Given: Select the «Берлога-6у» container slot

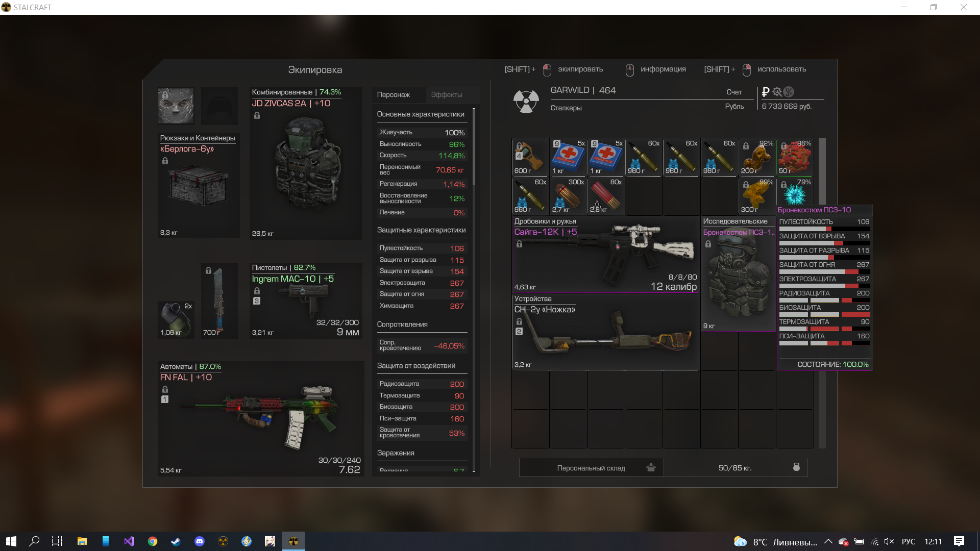Looking at the screenshot, I should click(199, 186).
